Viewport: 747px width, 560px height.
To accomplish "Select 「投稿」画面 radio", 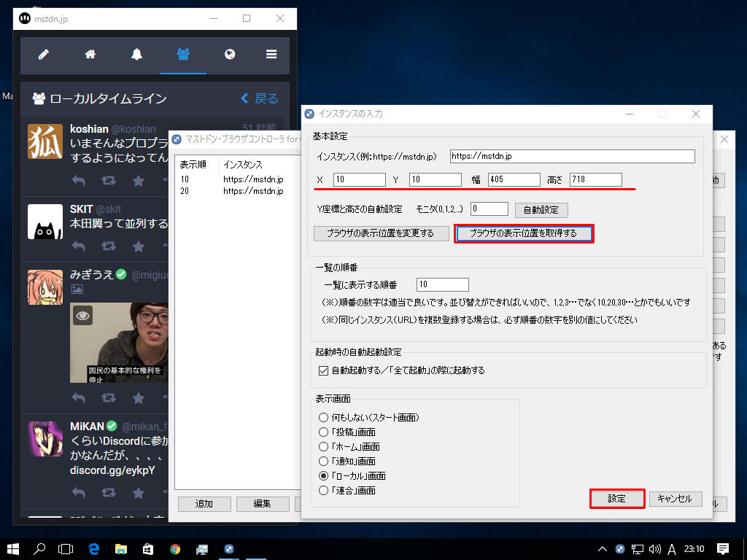I will [x=323, y=432].
